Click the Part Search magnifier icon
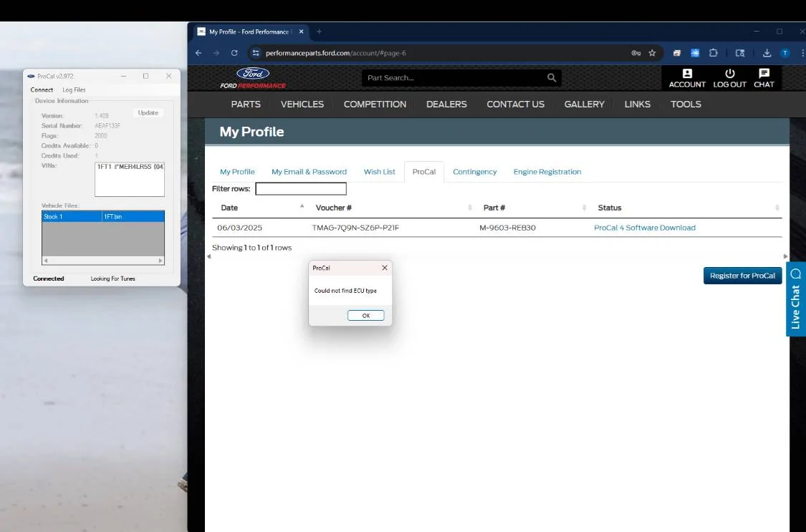806x532 pixels. pos(552,78)
